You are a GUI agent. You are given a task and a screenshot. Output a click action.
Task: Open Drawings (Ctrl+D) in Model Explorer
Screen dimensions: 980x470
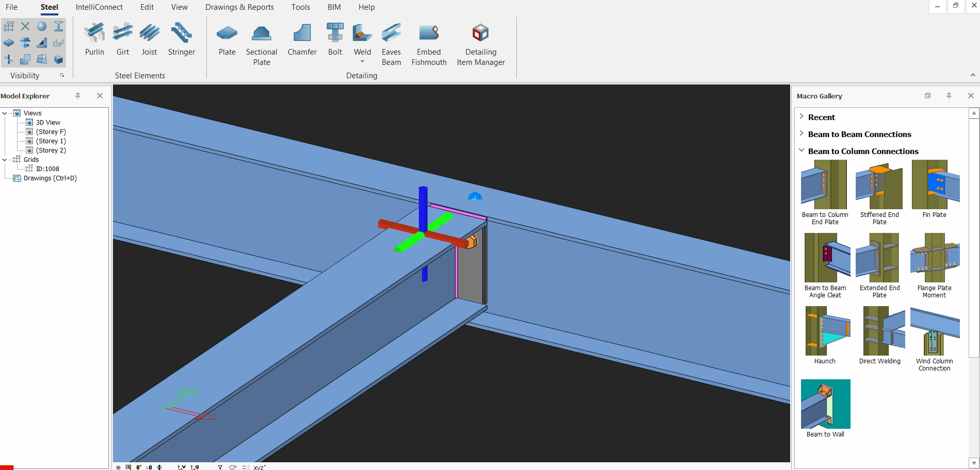[50, 178]
